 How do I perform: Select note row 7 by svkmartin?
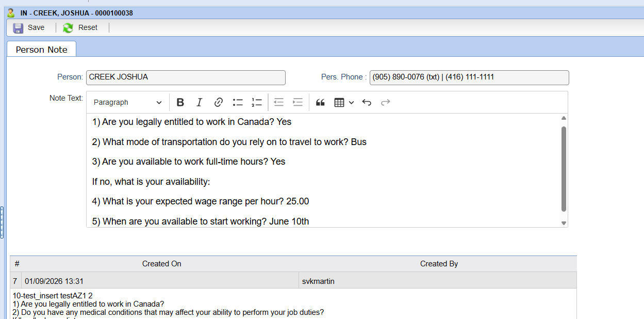click(160, 281)
